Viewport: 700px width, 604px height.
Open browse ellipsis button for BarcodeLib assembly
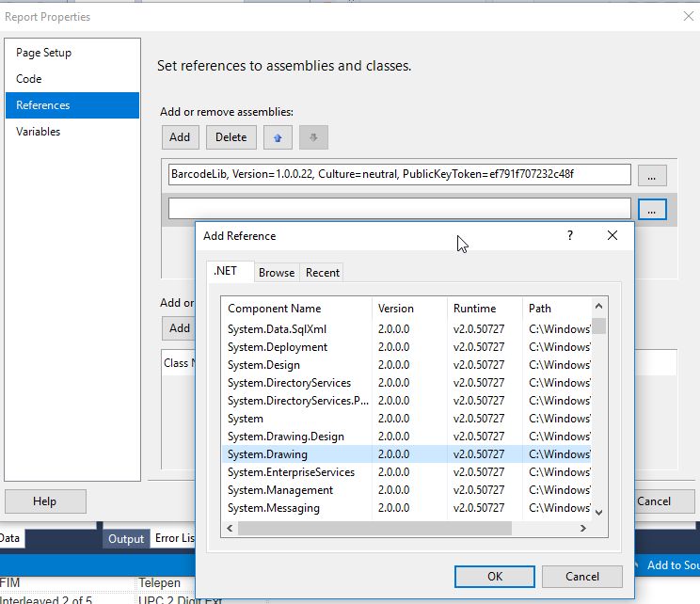pos(652,176)
